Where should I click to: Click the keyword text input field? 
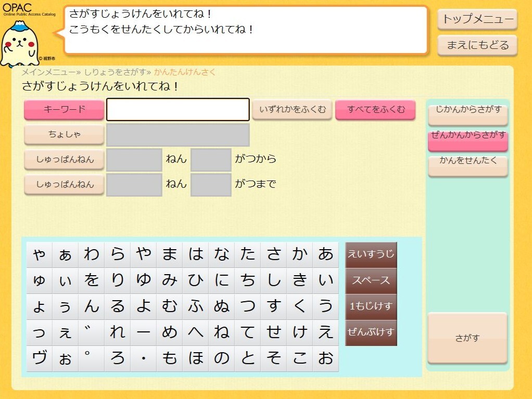(x=178, y=109)
